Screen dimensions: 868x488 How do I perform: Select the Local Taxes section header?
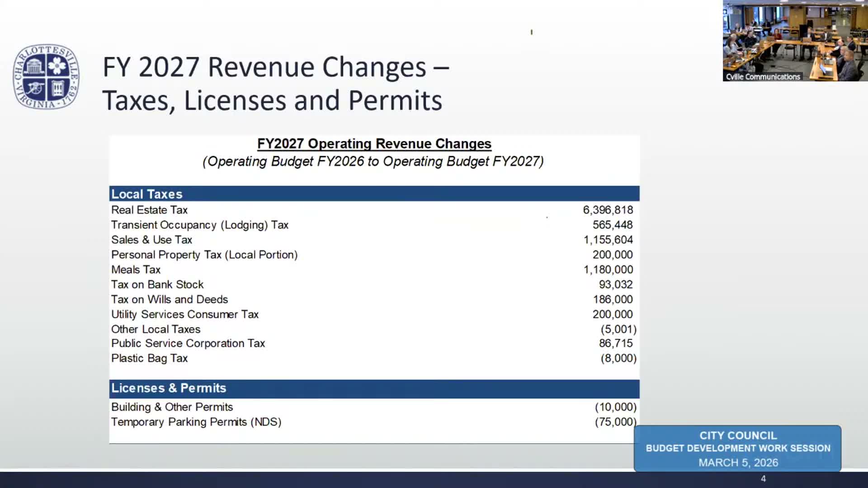147,194
